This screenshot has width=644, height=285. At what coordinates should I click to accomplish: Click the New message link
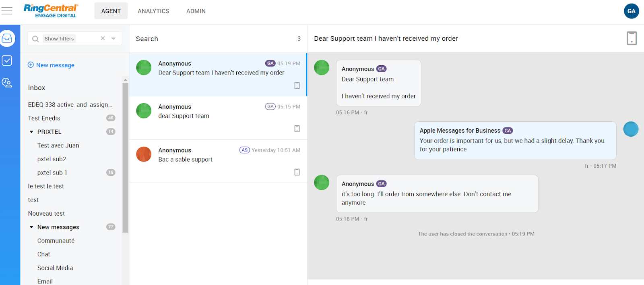point(55,65)
